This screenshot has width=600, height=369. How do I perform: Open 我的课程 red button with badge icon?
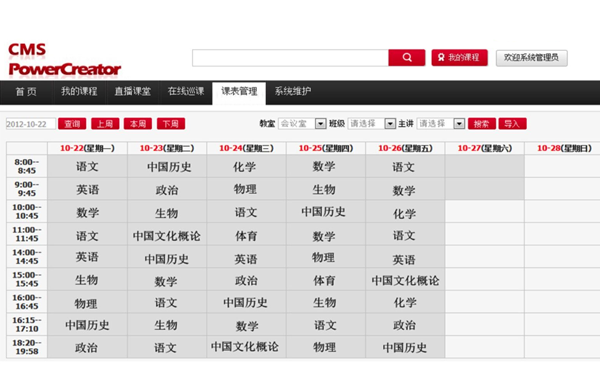pos(459,57)
